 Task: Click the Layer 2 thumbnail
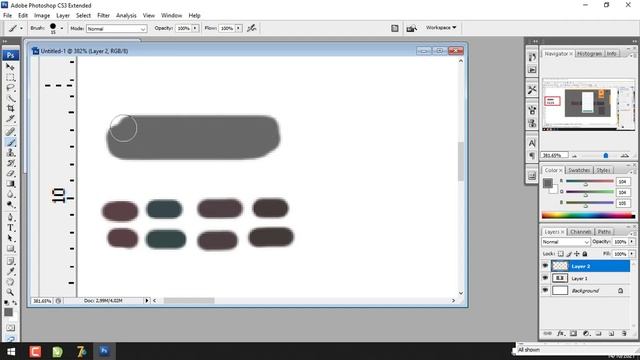pyautogui.click(x=560, y=266)
